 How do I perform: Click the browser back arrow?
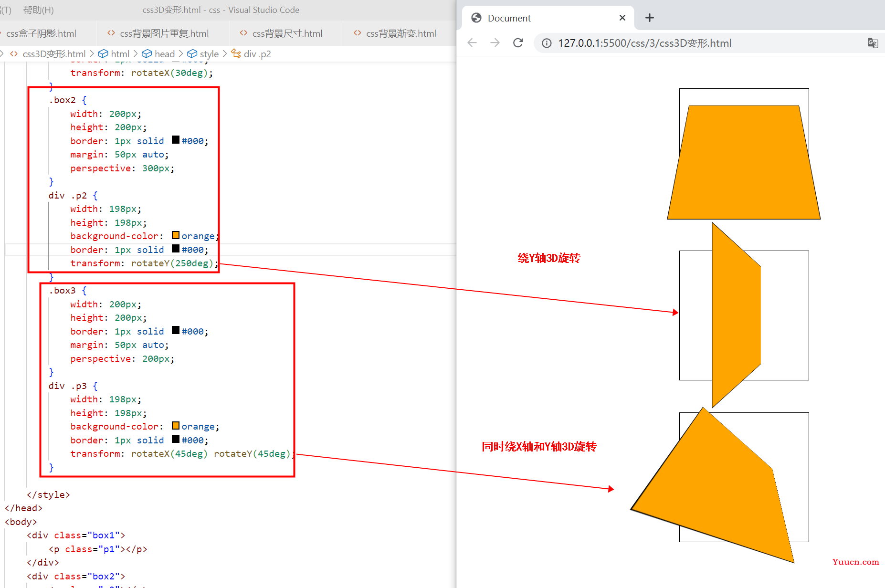pos(472,43)
